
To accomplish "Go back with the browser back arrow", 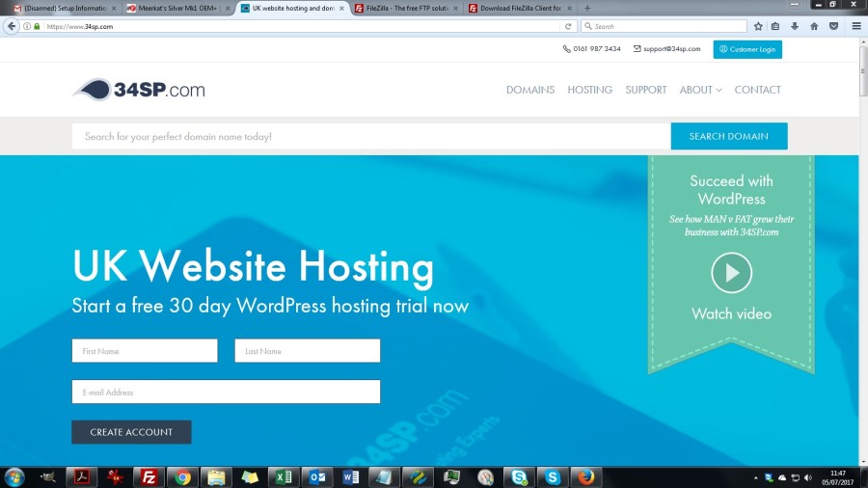I will point(12,26).
